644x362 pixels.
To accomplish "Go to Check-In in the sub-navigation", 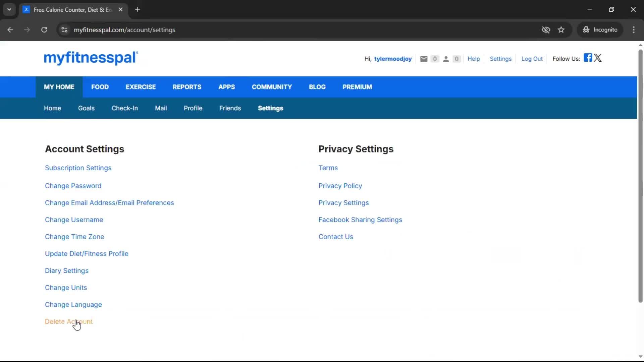I will tap(124, 108).
